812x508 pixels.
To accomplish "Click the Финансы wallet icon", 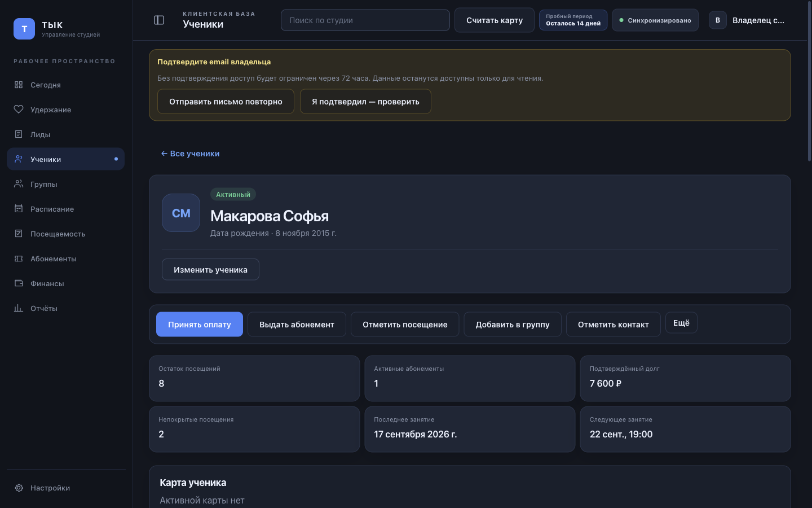I will (x=19, y=283).
